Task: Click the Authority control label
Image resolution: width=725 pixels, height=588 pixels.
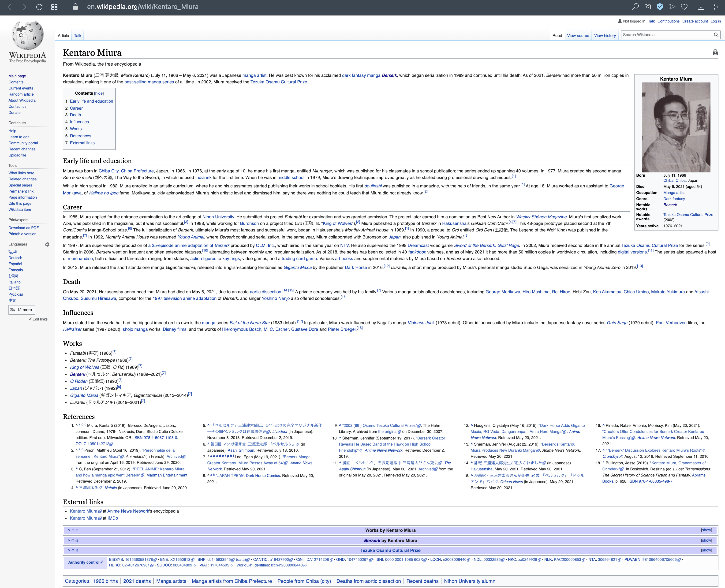Action: (84, 562)
